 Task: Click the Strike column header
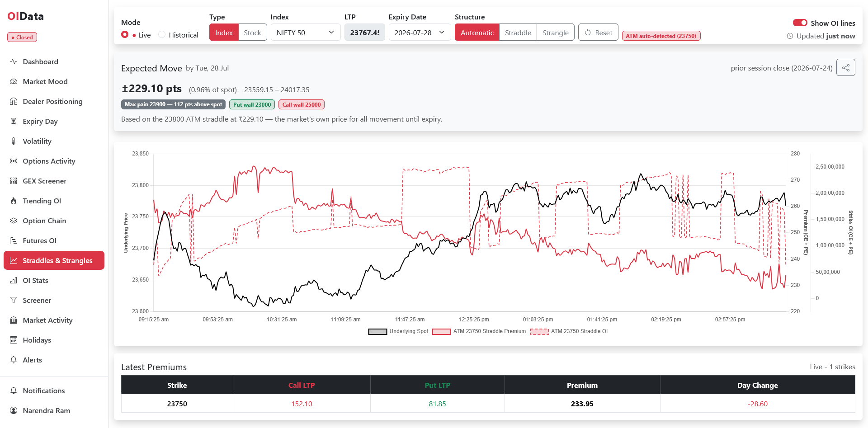point(177,385)
